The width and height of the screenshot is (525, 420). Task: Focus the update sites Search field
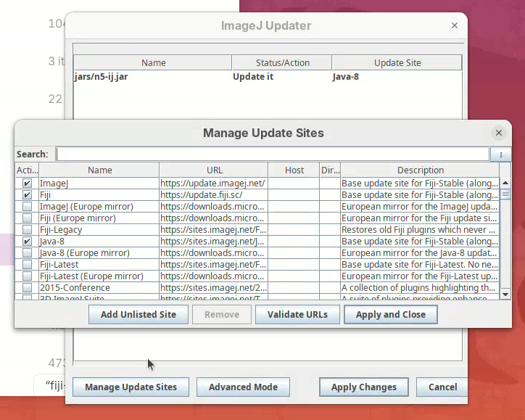(x=272, y=155)
